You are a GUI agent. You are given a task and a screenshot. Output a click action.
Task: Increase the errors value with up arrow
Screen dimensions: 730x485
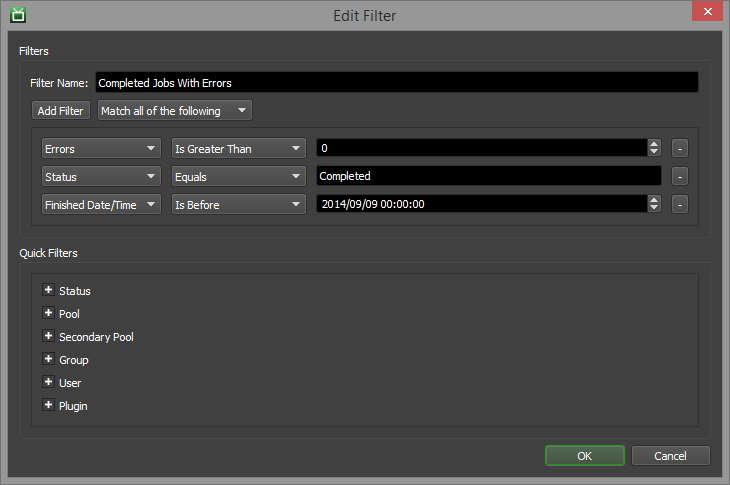654,144
